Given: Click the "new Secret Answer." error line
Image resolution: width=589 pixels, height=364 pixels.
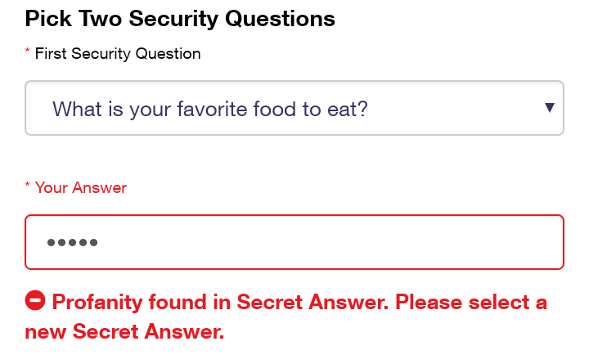Looking at the screenshot, I should coord(124,332).
